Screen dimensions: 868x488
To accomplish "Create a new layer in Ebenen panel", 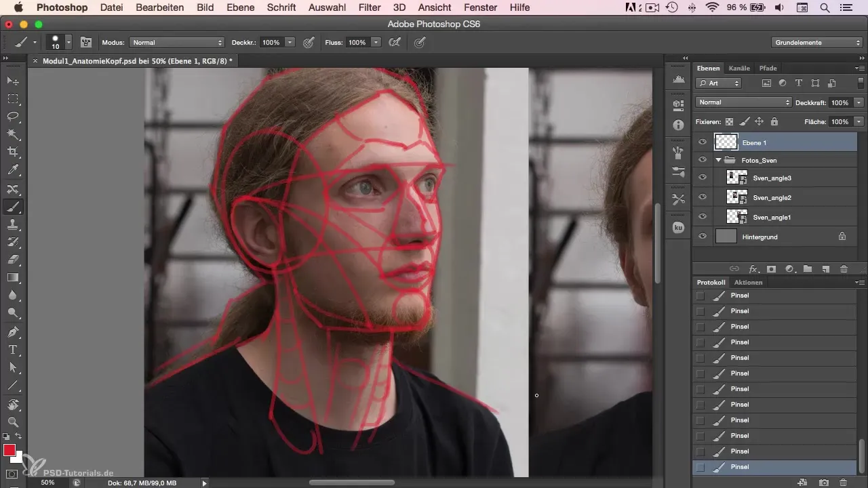I will click(x=826, y=269).
